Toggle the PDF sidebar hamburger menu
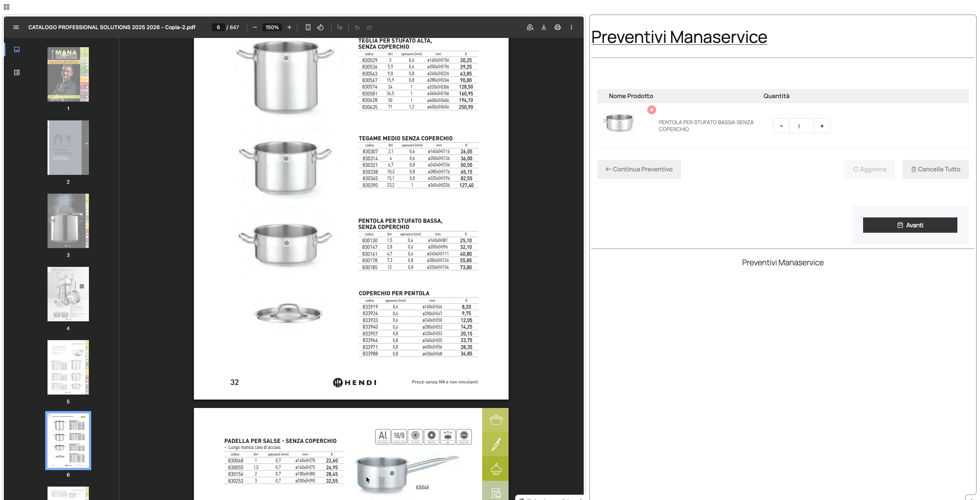The width and height of the screenshot is (980, 500). point(16,27)
